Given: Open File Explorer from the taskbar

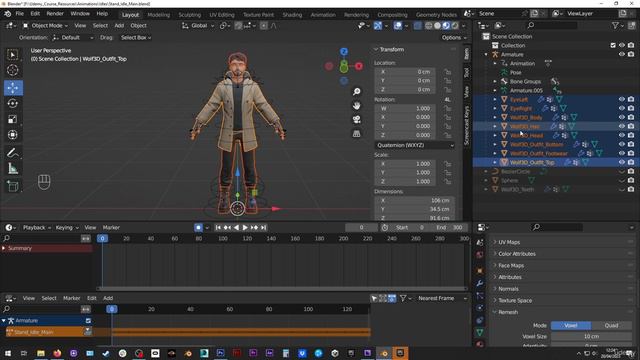Looking at the screenshot, I should pos(41,353).
